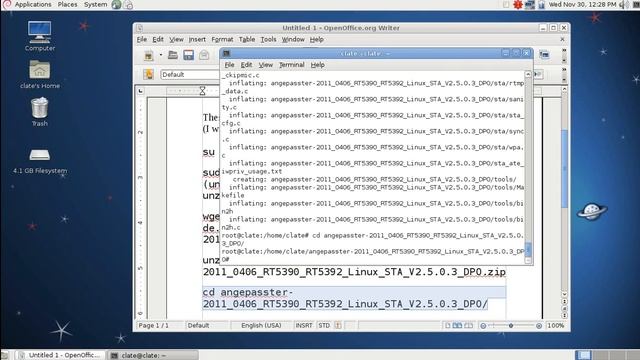Viewport: 640px width, 360px height.
Task: Open Writer's Help menu
Action: pyautogui.click(x=317, y=40)
